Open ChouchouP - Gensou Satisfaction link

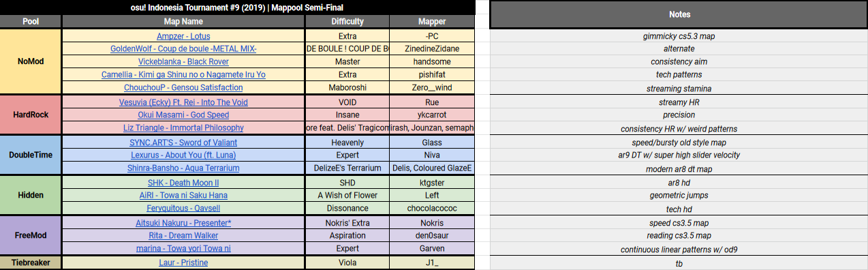pyautogui.click(x=183, y=87)
